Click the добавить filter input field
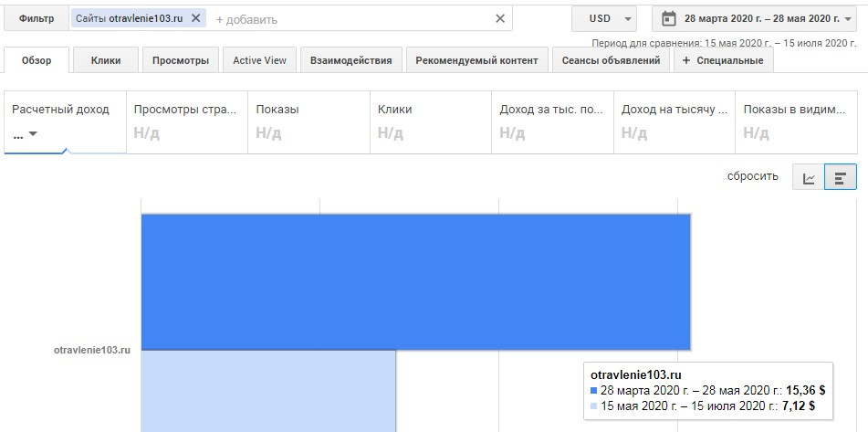 click(347, 18)
